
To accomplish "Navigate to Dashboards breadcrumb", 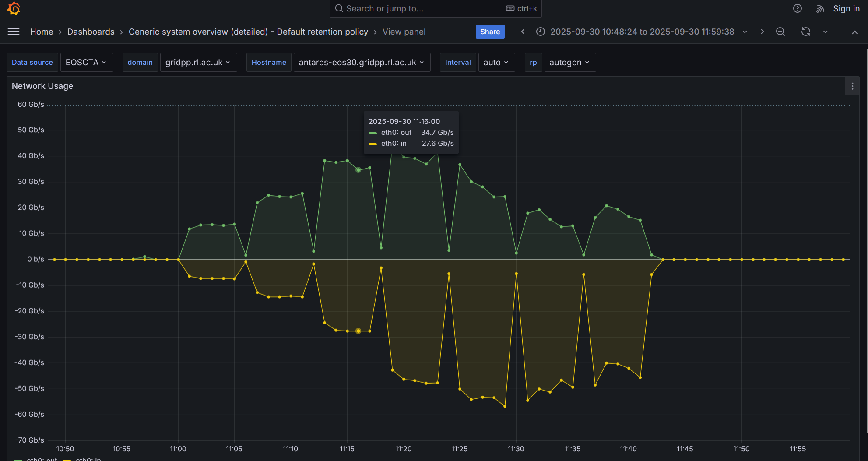I will [91, 32].
